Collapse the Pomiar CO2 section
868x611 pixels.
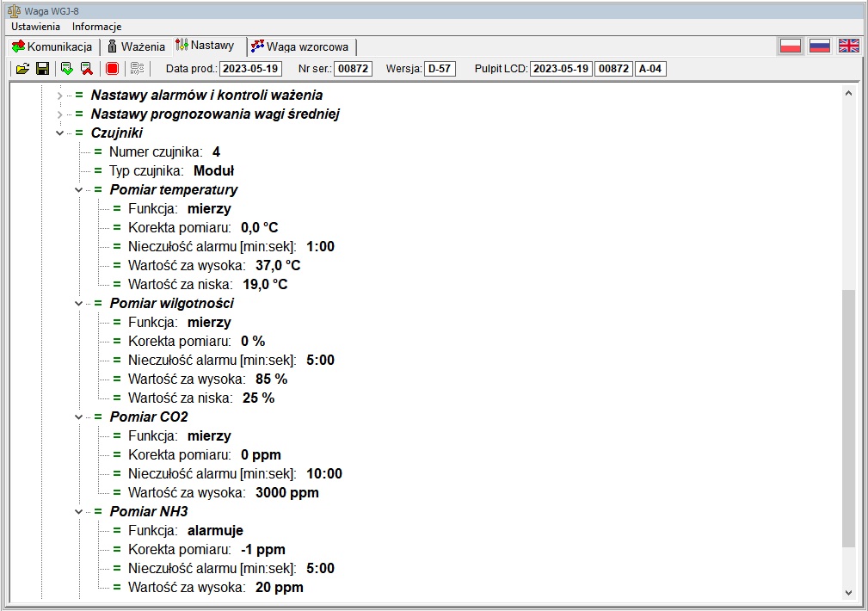pos(78,417)
